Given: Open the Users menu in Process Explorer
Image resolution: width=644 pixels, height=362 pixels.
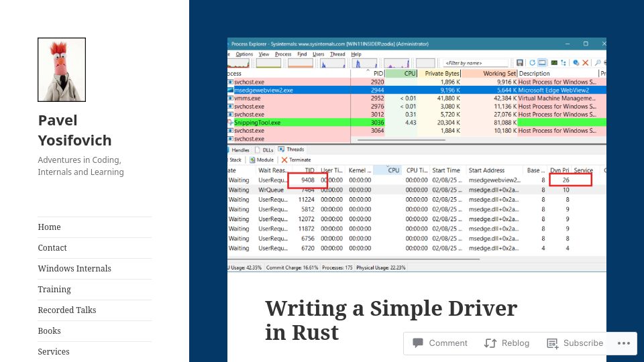Looking at the screenshot, I should (x=318, y=54).
